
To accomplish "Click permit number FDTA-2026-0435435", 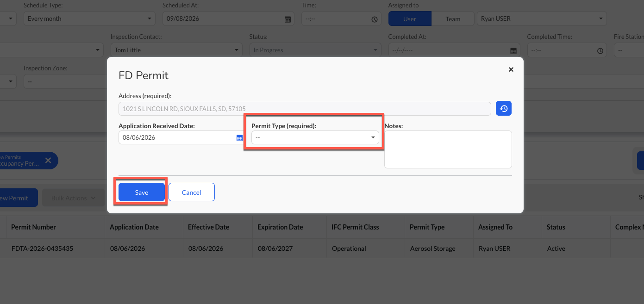I will pos(42,248).
